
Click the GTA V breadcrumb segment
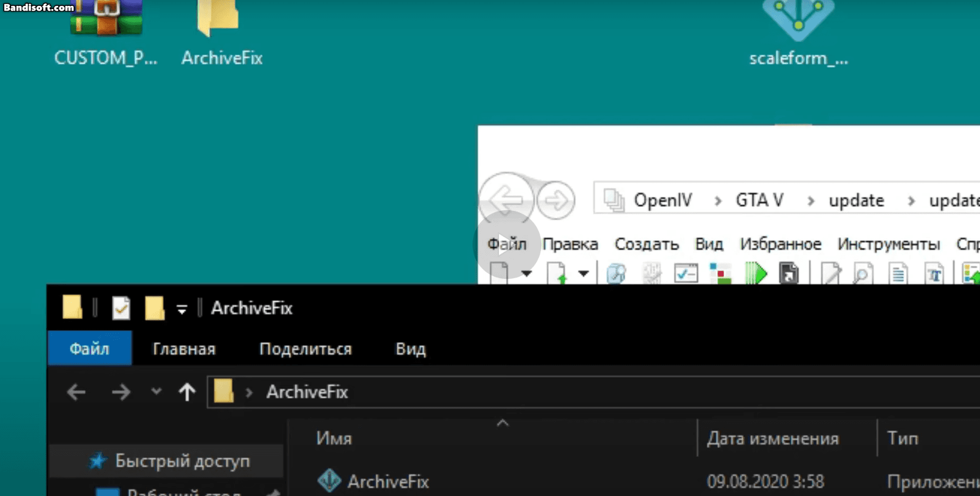click(760, 200)
